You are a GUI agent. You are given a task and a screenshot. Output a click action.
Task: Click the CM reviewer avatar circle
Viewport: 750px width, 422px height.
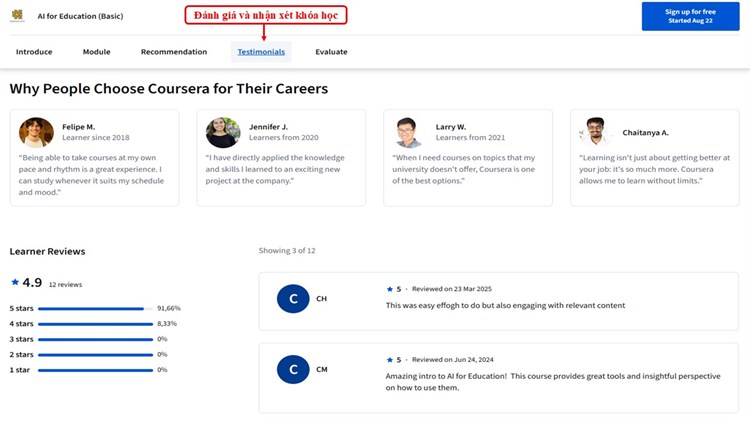[x=293, y=369]
